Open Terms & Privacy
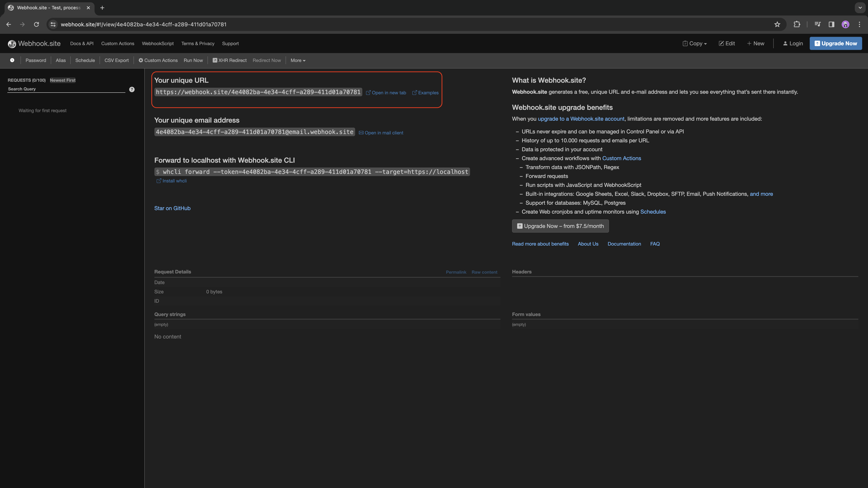Screen dimensions: 868x488 coord(198,43)
